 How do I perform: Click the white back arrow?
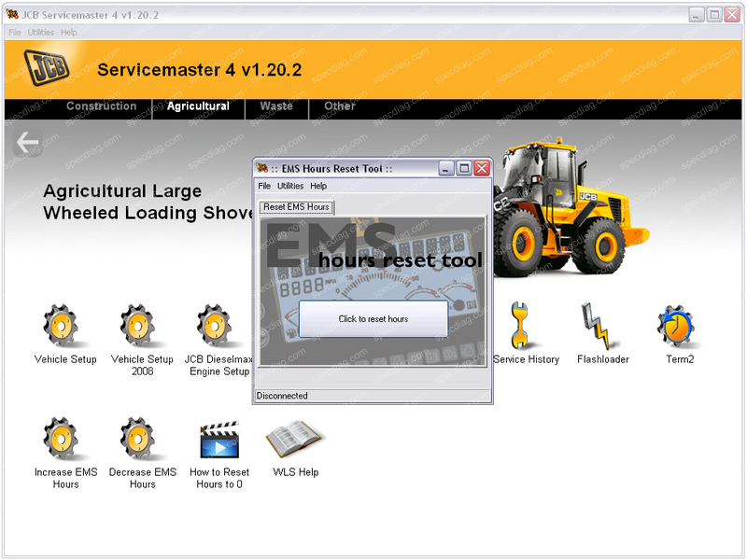click(28, 143)
